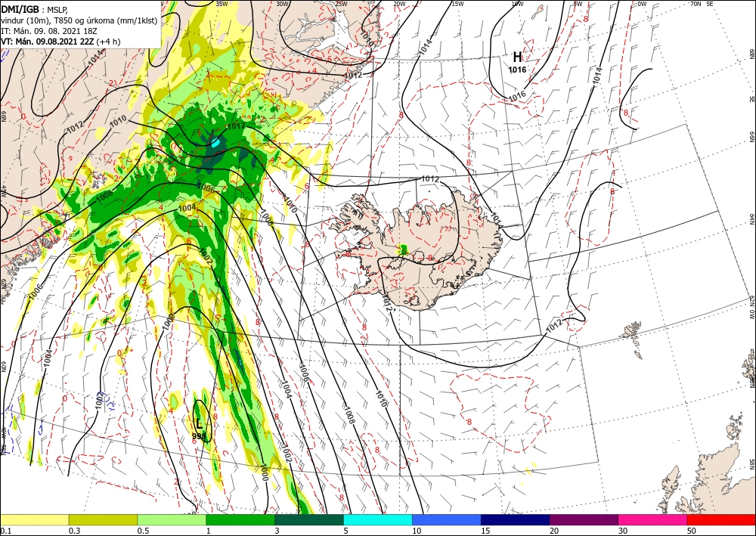Click the dark green 3–5 legend segment
The image size is (756, 536).
(309, 519)
